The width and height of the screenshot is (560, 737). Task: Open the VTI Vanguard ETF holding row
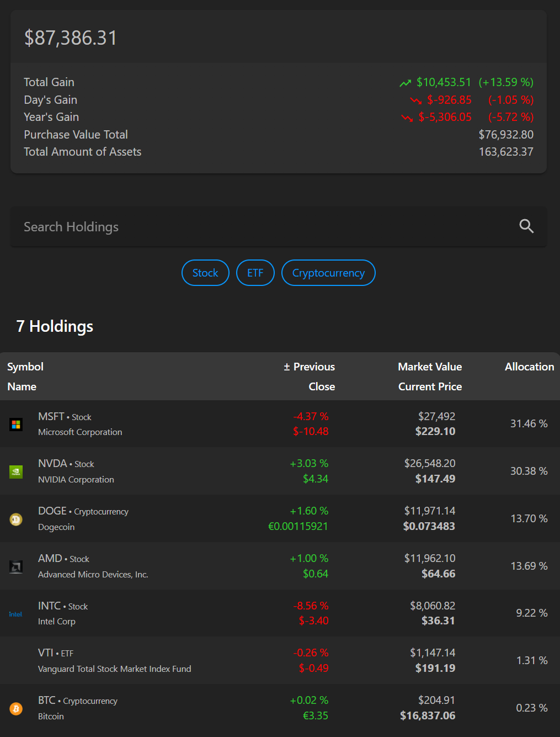click(114, 661)
